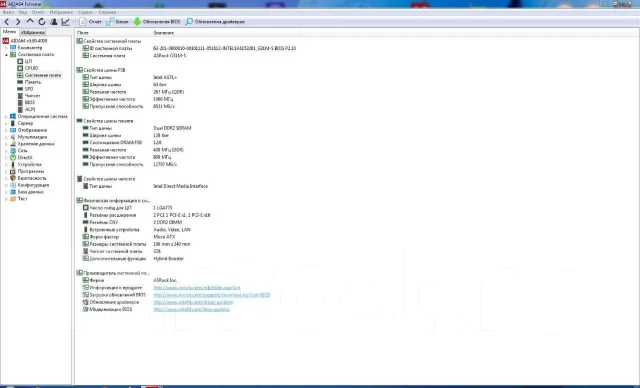Expand the Сеть tree node
The width and height of the screenshot is (640, 388).
pyautogui.click(x=6, y=151)
